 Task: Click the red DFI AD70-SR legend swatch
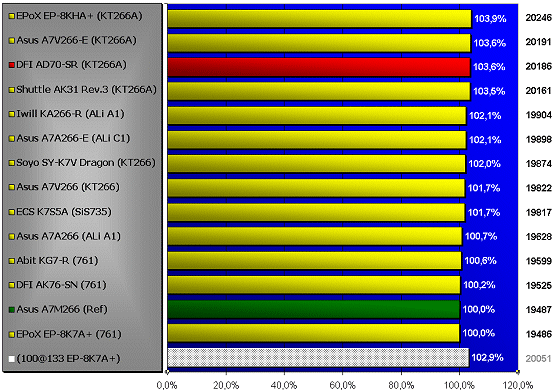coord(12,65)
